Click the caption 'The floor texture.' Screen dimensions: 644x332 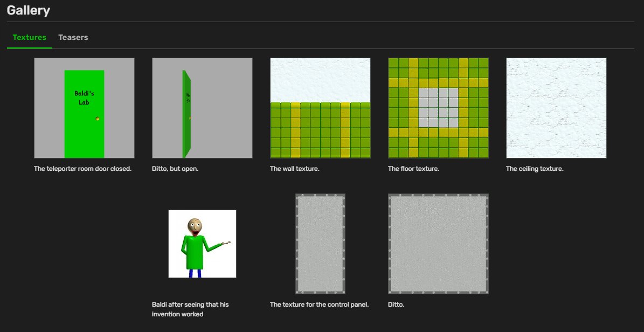coord(413,169)
